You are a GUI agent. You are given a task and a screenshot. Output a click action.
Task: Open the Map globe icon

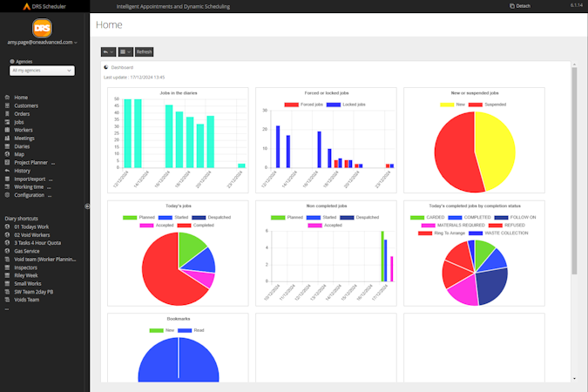coord(7,154)
